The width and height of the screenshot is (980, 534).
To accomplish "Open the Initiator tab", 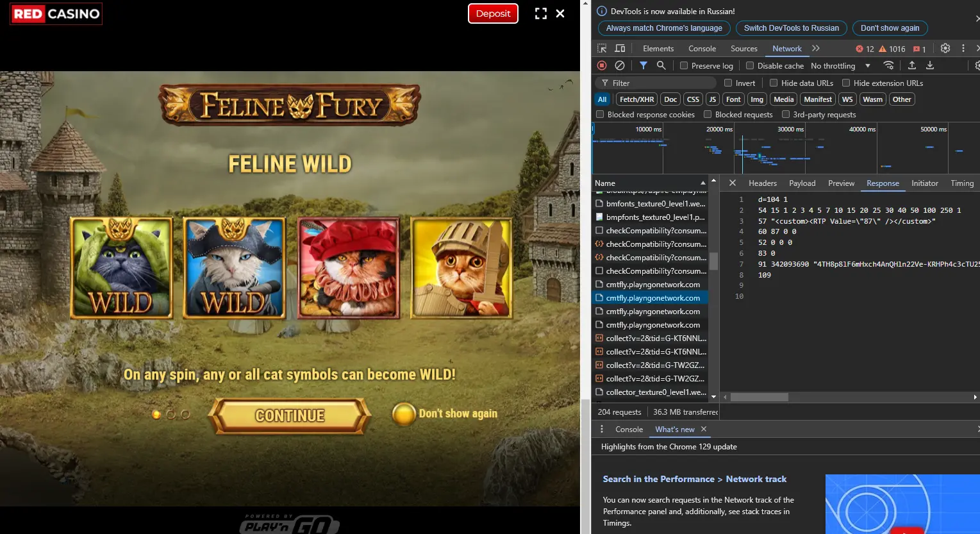I will pos(925,183).
